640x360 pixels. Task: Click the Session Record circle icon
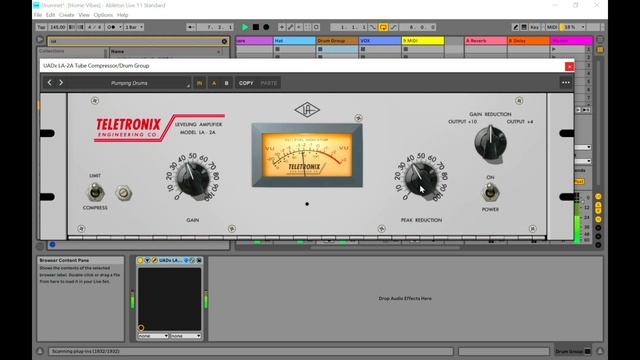[316, 27]
